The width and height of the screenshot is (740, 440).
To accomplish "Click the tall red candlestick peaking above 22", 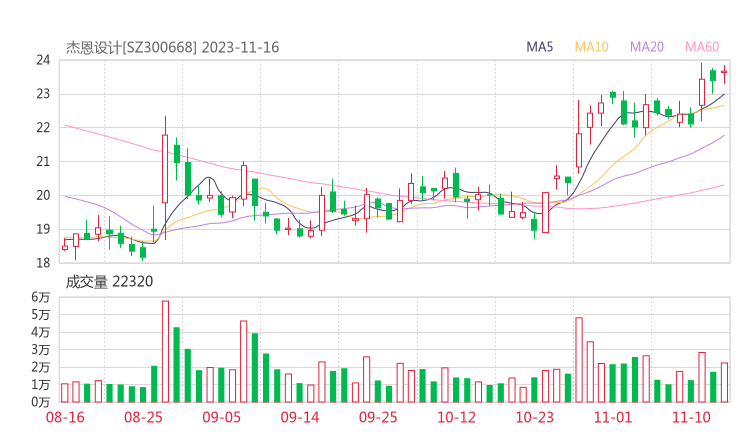I will 165,177.
